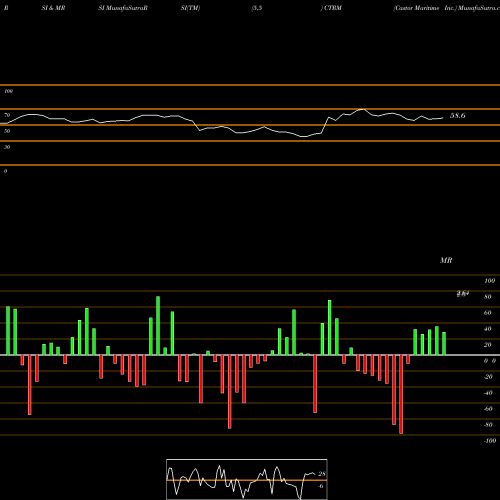The height and width of the screenshot is (500, 500).
Task: Click the 'CTRM' ticker text
Action: tap(333, 8)
